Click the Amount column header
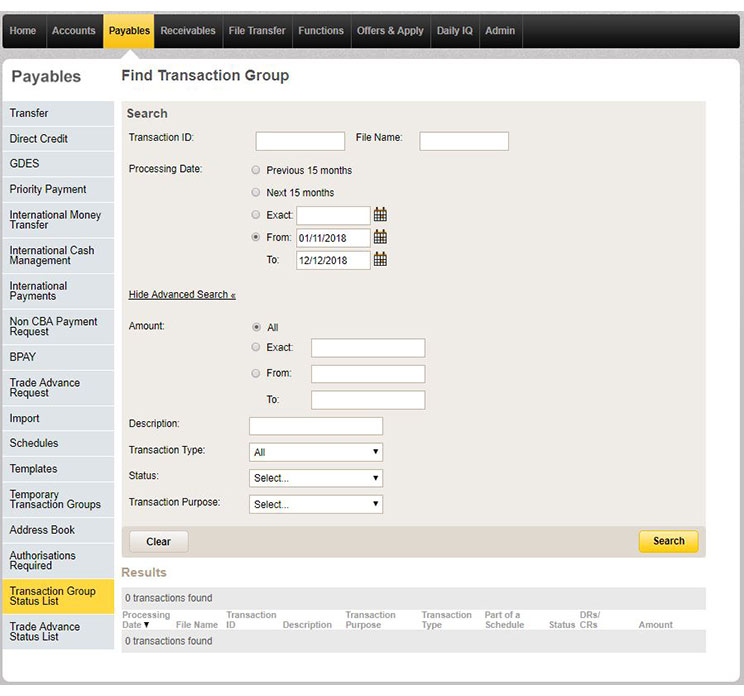Screen dimensions: 744x696 (655, 625)
